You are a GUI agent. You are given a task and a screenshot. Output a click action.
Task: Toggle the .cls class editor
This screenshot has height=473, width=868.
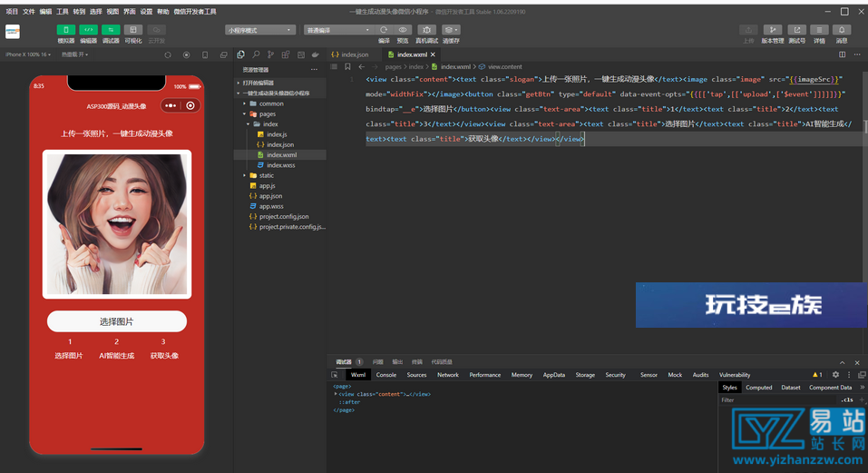(x=846, y=399)
